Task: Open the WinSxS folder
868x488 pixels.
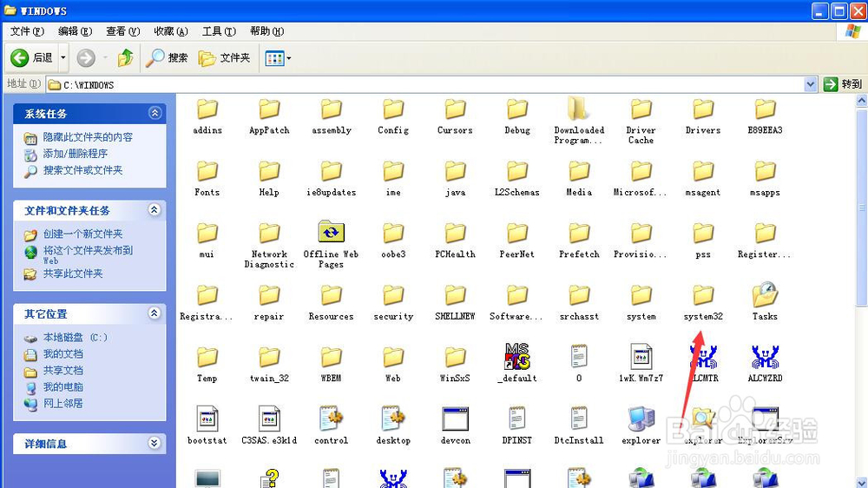Action: coord(455,364)
